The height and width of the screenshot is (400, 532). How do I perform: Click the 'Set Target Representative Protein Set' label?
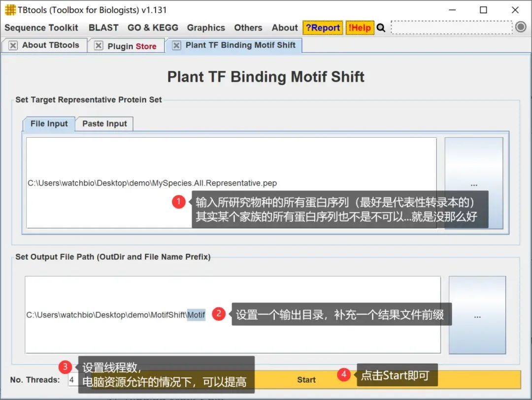pos(89,100)
